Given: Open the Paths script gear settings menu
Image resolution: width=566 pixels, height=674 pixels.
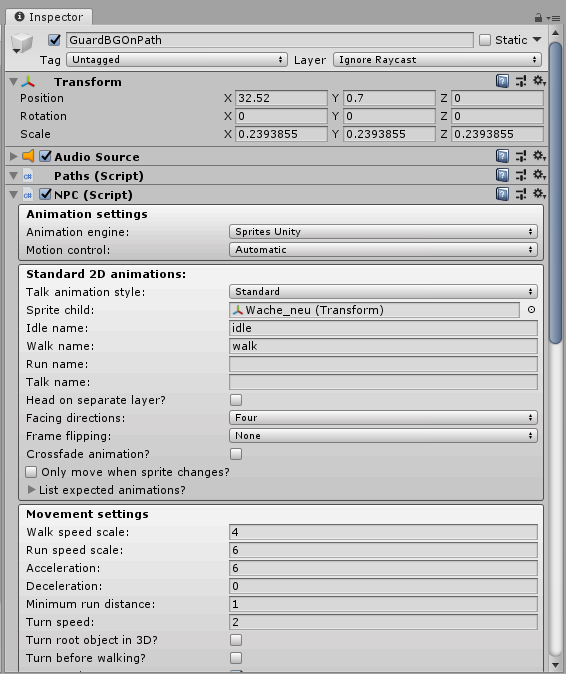Looking at the screenshot, I should click(x=539, y=175).
